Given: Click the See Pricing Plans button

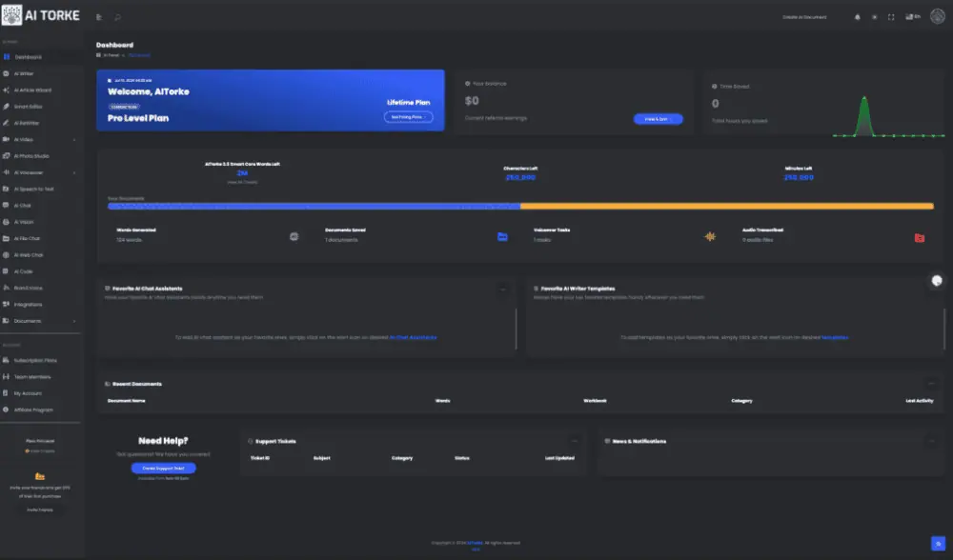Looking at the screenshot, I should click(x=408, y=117).
